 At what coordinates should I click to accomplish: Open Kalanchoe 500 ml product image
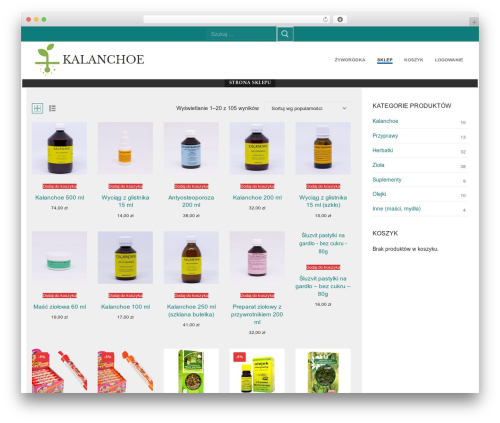coord(60,148)
